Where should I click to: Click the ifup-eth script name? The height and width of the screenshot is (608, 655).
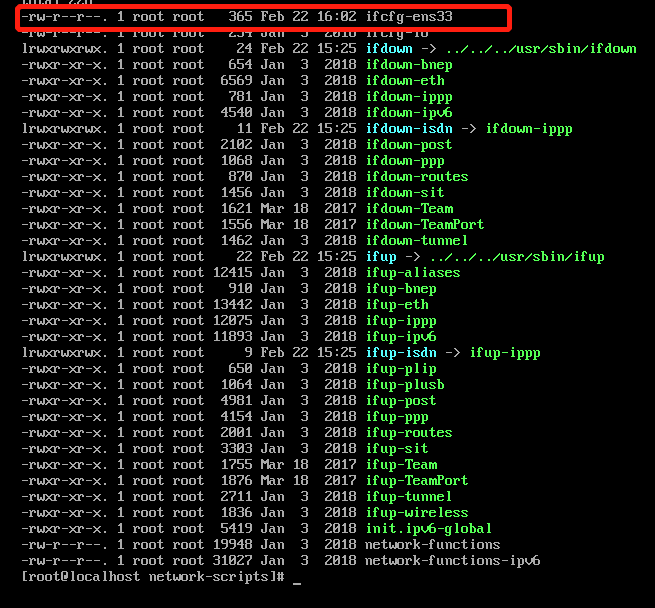[x=397, y=305]
